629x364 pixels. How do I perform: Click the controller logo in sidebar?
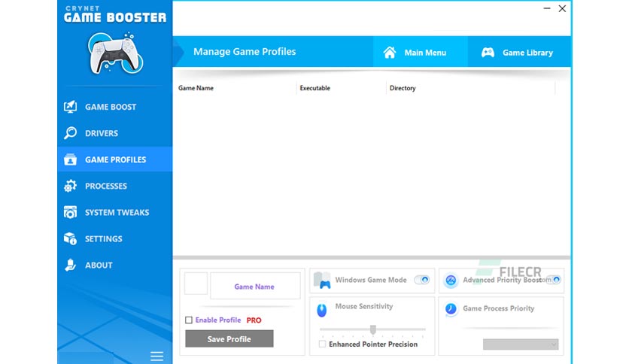coord(115,53)
